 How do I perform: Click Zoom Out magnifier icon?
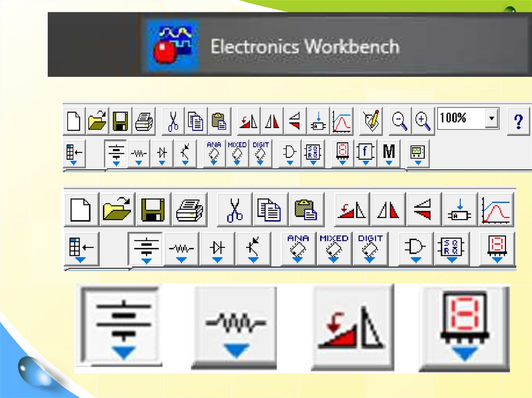(x=400, y=121)
